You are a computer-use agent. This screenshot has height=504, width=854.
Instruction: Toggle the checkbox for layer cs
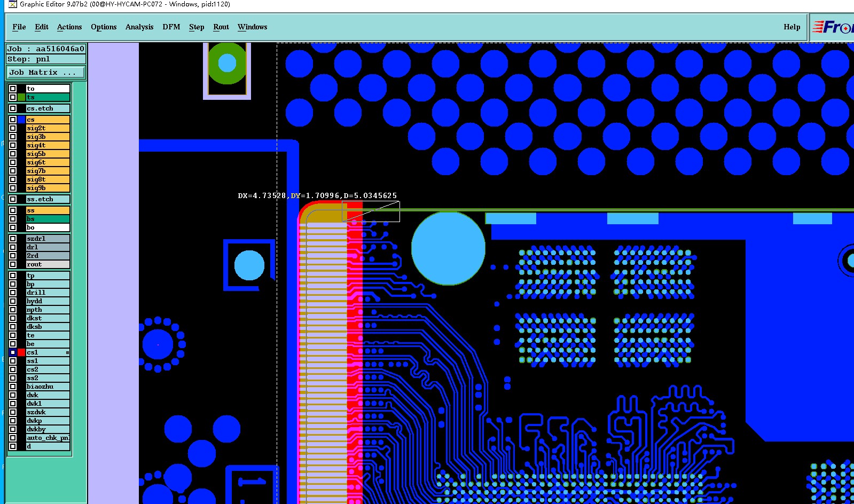point(13,120)
